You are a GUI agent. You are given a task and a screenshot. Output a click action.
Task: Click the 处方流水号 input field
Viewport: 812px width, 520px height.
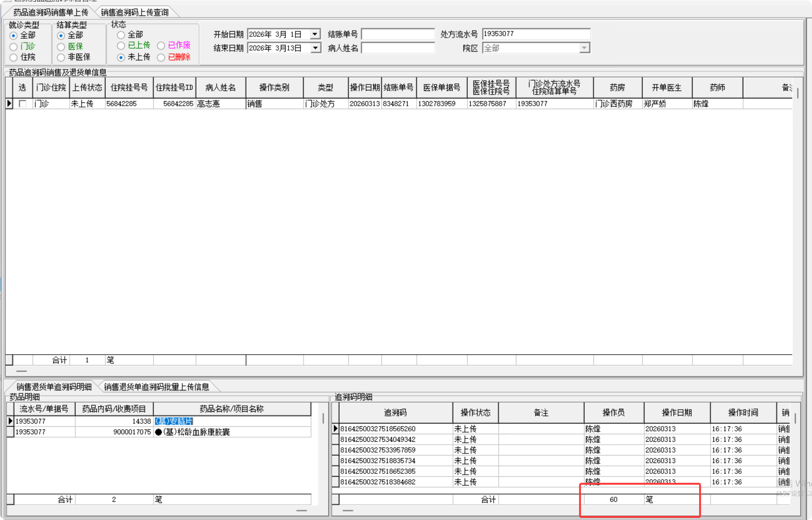coord(536,34)
